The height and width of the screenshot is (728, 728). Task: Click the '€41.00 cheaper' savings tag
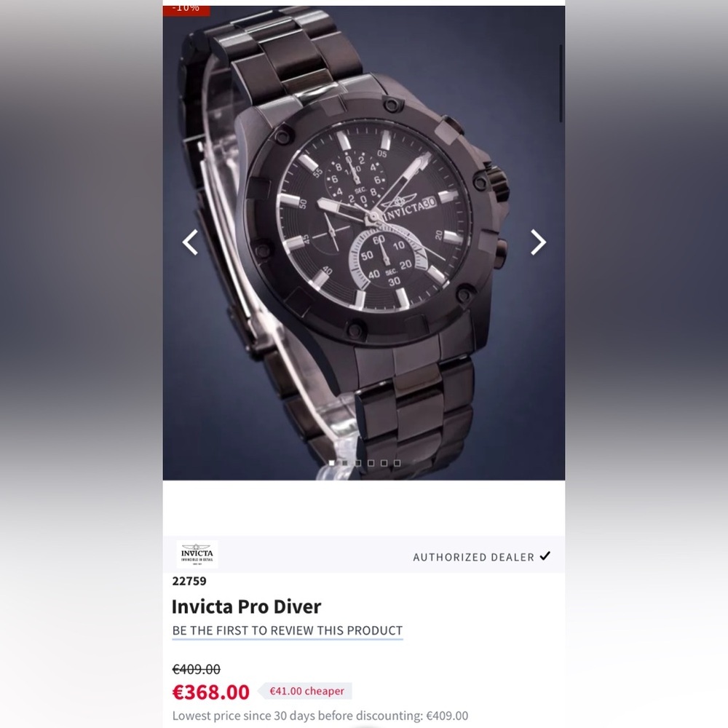click(306, 691)
